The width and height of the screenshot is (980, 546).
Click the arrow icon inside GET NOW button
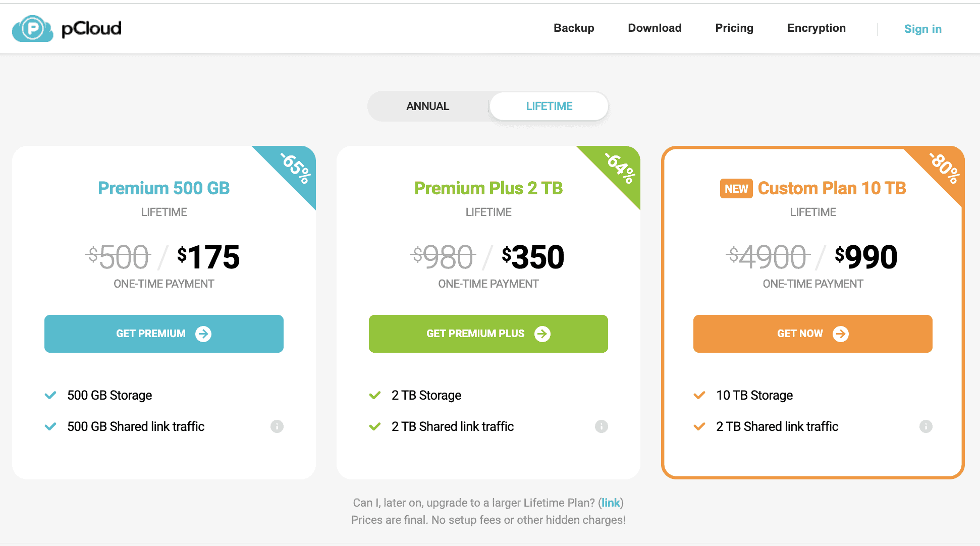(840, 334)
